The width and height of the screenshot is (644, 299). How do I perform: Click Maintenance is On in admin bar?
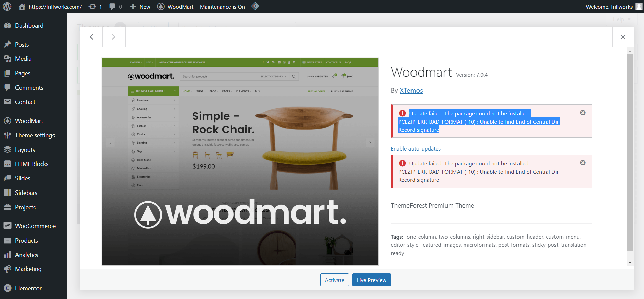point(222,7)
